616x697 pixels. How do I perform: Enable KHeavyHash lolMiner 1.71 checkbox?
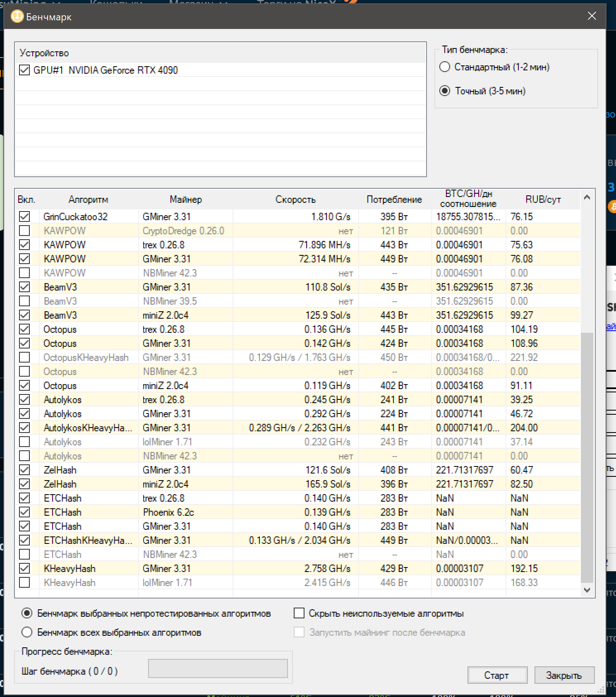pyautogui.click(x=24, y=582)
